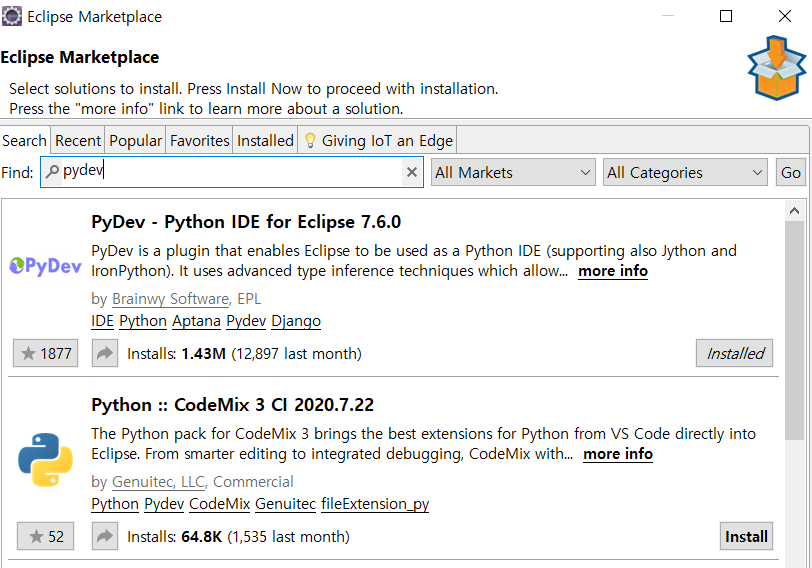Click the PyDev installs count 1.43M text
This screenshot has width=812, height=568.
[204, 354]
